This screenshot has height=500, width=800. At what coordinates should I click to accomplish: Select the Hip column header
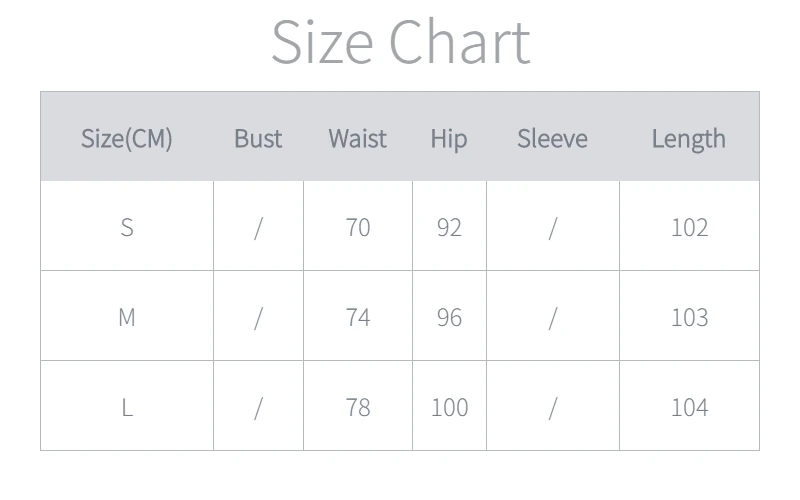coord(449,138)
